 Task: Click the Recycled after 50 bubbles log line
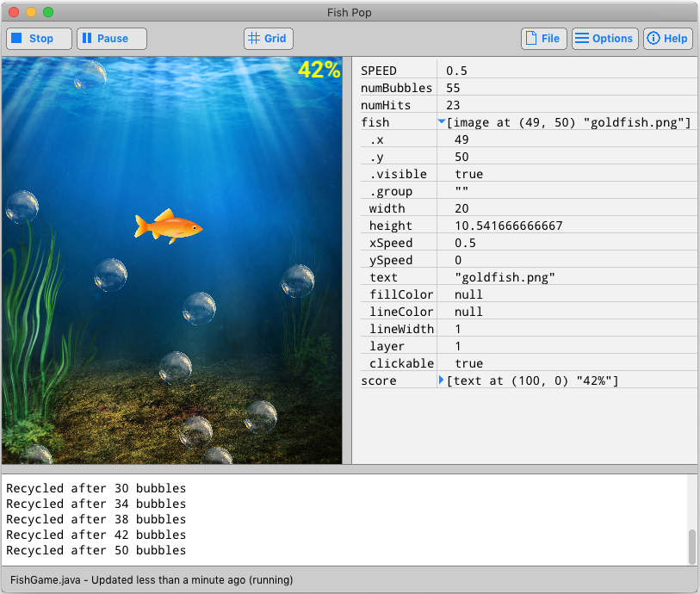(x=96, y=549)
